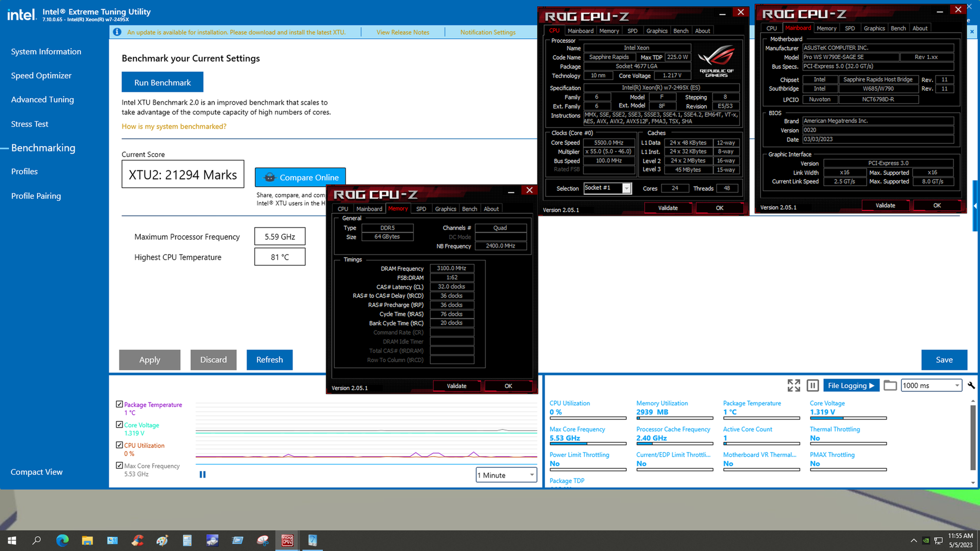Click the robot icon on Compare Online
The width and height of the screenshot is (980, 551).
(269, 178)
